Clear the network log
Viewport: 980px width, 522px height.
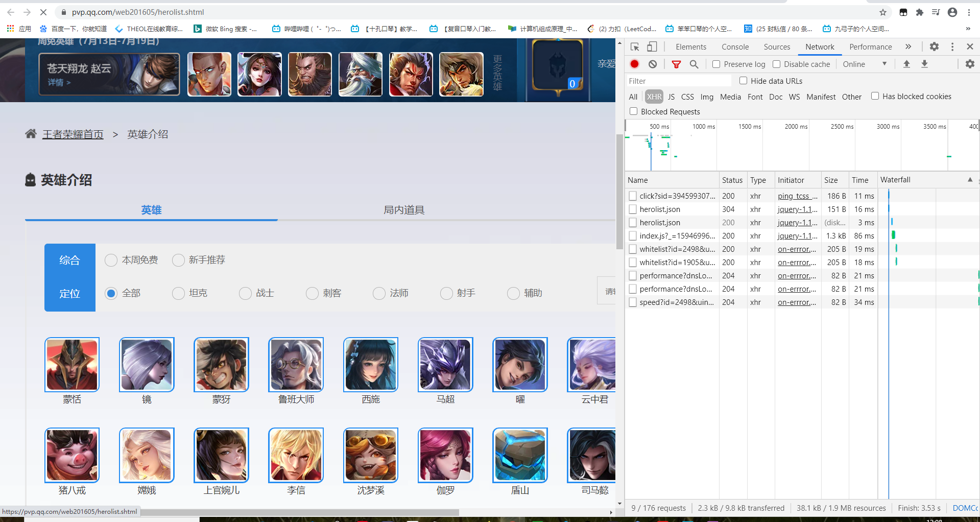click(x=653, y=64)
